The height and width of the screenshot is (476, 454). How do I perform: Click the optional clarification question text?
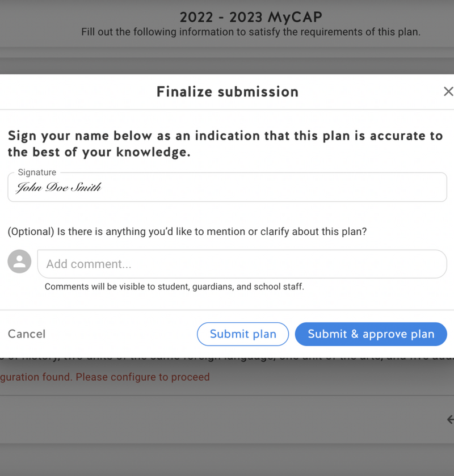pyautogui.click(x=187, y=231)
